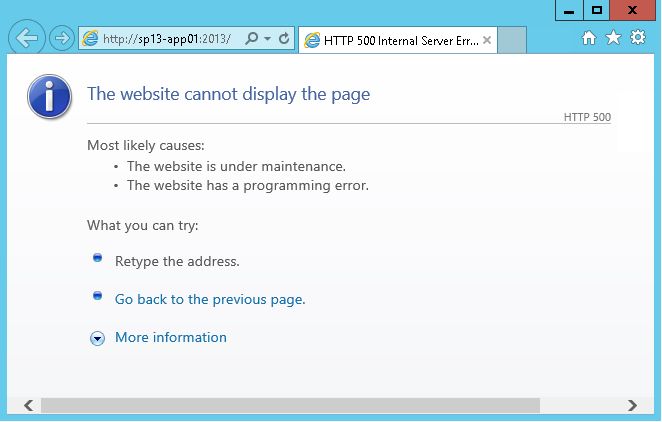
Task: Click the 'Go back to the previous page' link
Action: [x=210, y=299]
